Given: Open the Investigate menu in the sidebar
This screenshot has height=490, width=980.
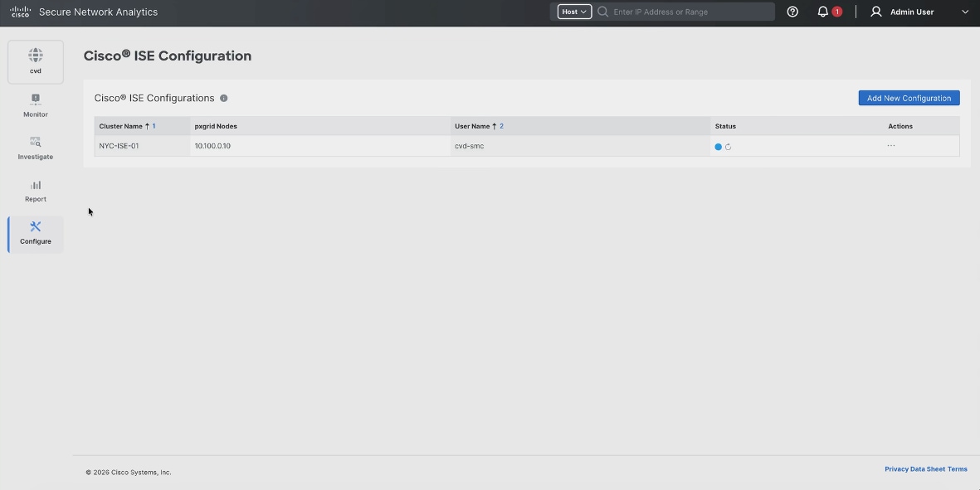Looking at the screenshot, I should pyautogui.click(x=36, y=148).
